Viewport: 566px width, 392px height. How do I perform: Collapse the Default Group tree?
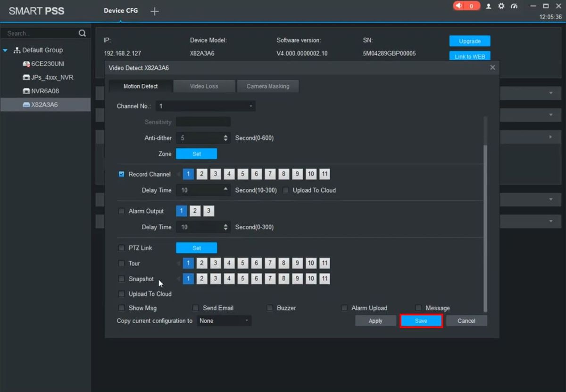(5, 50)
